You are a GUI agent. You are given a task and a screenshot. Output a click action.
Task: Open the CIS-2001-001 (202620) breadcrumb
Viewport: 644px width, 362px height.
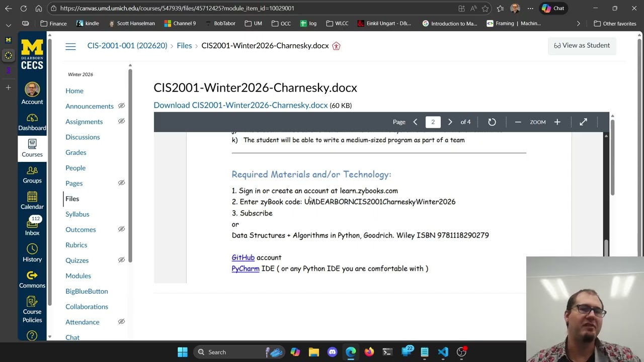[127, 46]
